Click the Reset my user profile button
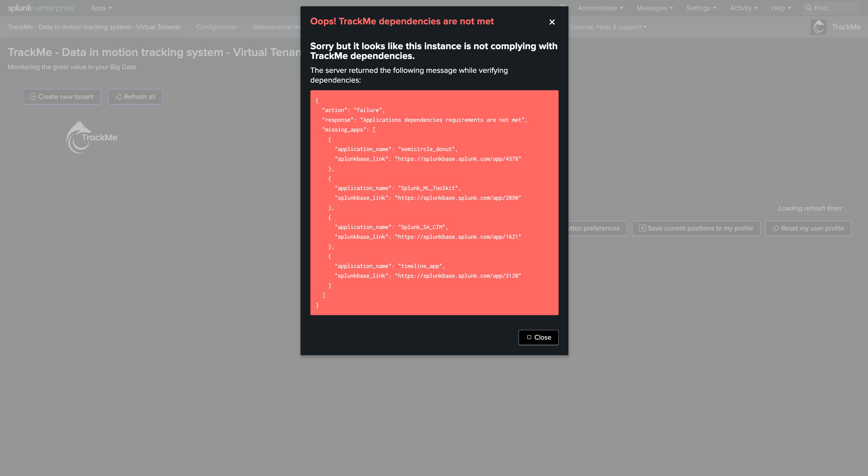This screenshot has width=868, height=476. coord(808,228)
